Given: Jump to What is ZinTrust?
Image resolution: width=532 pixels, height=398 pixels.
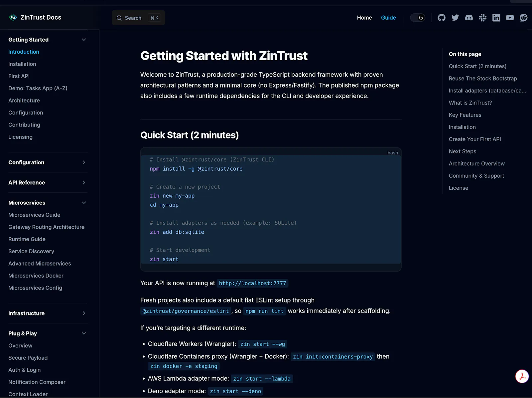Looking at the screenshot, I should click(470, 103).
